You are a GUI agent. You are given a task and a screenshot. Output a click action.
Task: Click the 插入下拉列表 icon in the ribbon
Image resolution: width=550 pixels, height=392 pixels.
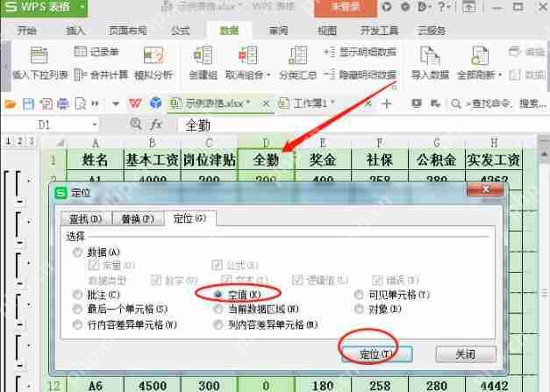[x=39, y=55]
